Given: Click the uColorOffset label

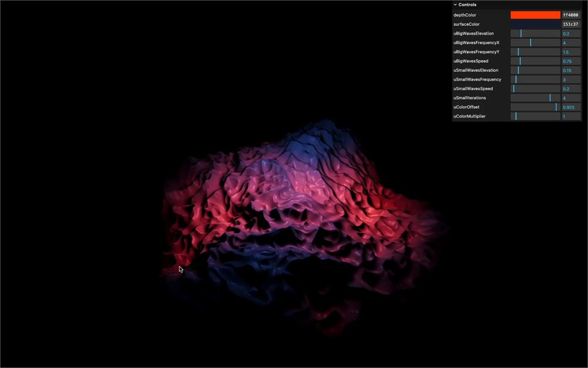Looking at the screenshot, I should pos(466,107).
